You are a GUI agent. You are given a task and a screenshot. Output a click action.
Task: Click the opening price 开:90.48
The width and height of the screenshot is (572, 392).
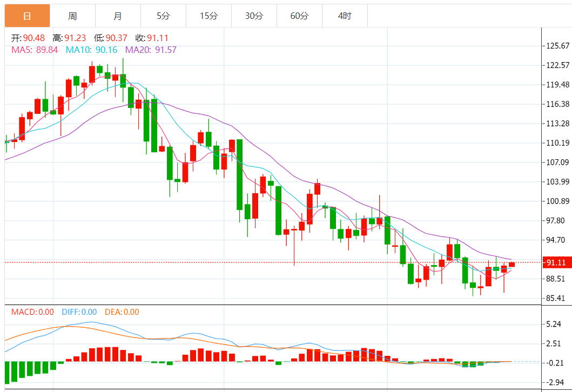click(x=28, y=38)
